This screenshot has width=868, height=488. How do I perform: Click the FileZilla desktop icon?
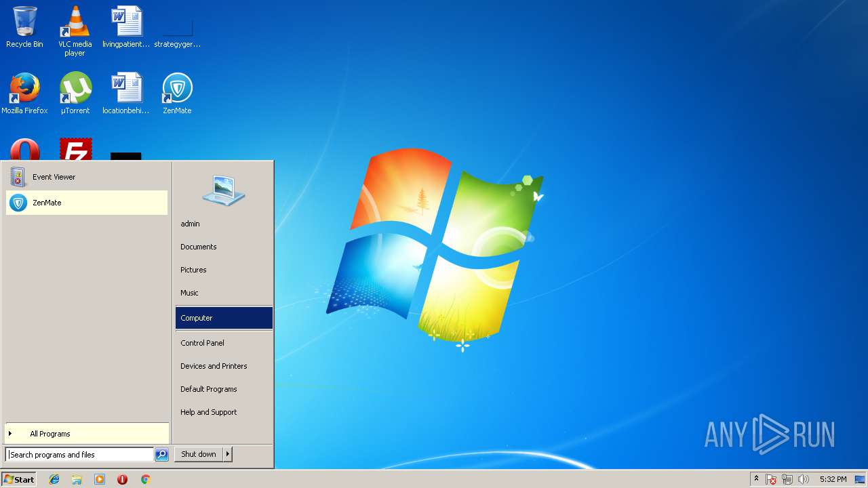(x=75, y=149)
